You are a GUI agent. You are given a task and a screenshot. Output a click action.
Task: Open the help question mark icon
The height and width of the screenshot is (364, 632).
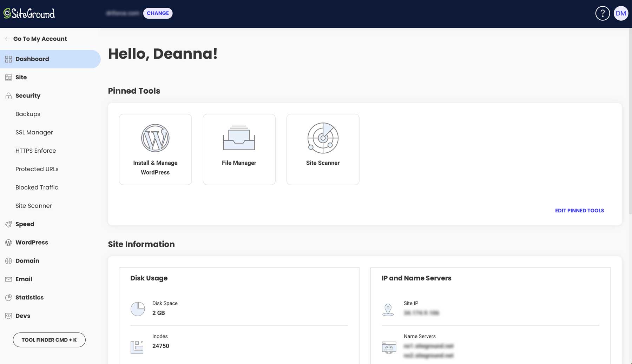pyautogui.click(x=603, y=13)
